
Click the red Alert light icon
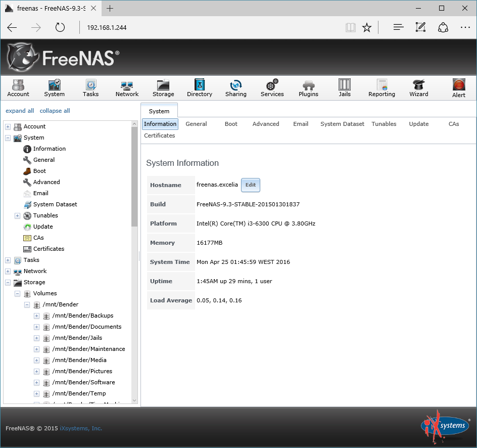(x=459, y=84)
